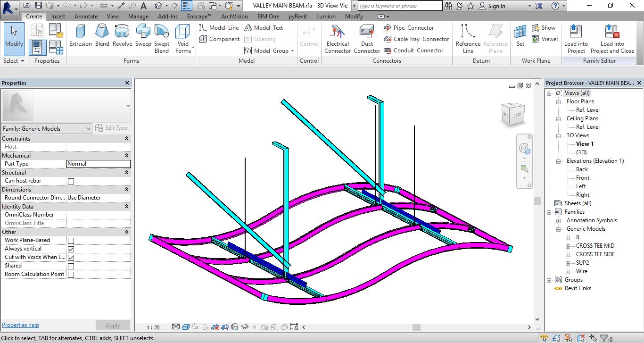Toggle the Always vertical checkbox
The width and height of the screenshot is (644, 343).
(x=71, y=249)
